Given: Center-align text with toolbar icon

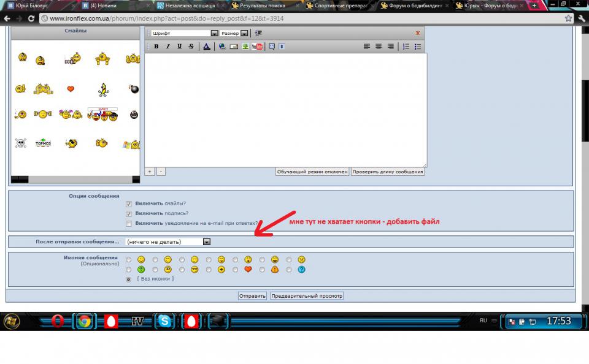Looking at the screenshot, I should (379, 47).
